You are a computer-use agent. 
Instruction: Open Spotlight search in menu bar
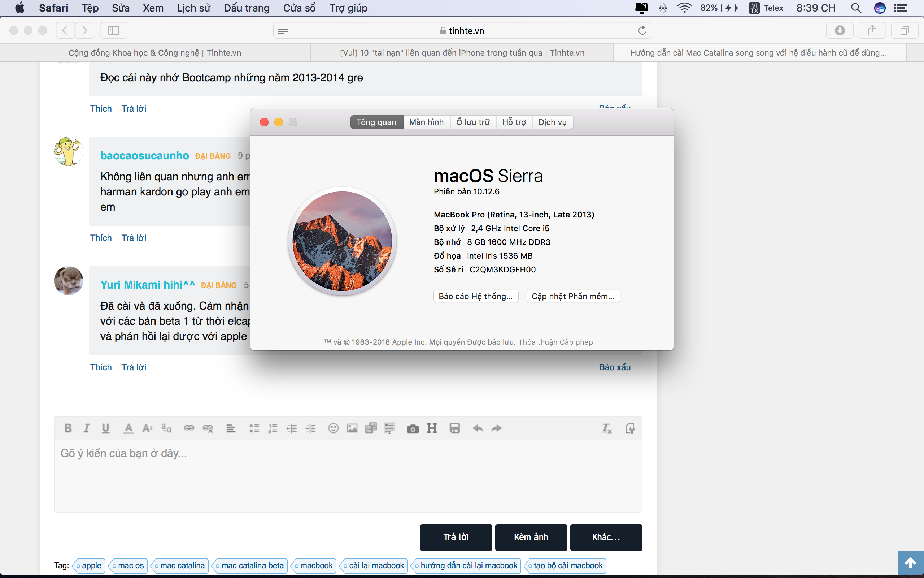point(856,8)
